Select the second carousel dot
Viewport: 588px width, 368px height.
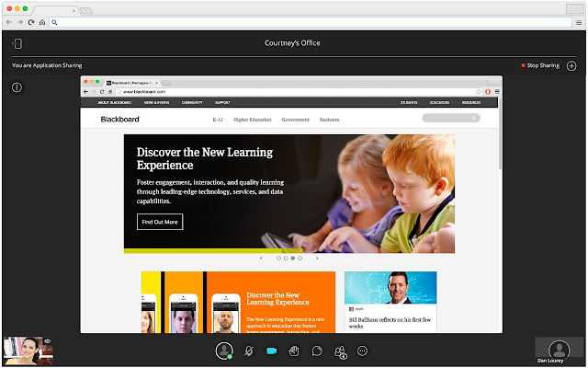[x=286, y=259]
